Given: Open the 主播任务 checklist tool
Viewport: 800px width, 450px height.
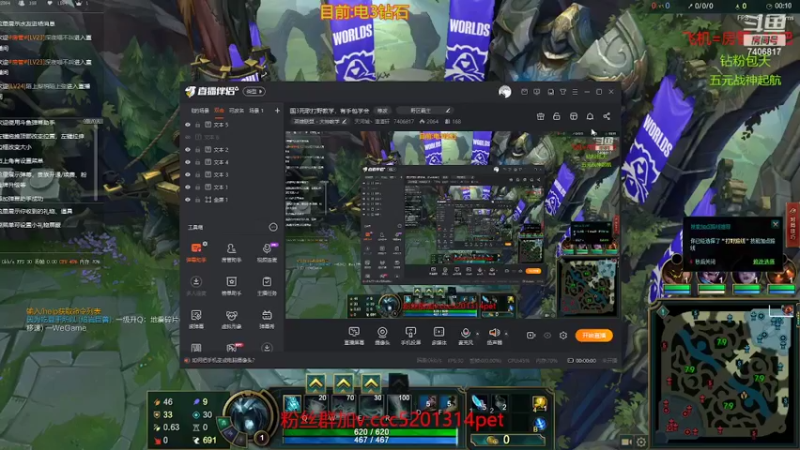Looking at the screenshot, I should tap(266, 286).
